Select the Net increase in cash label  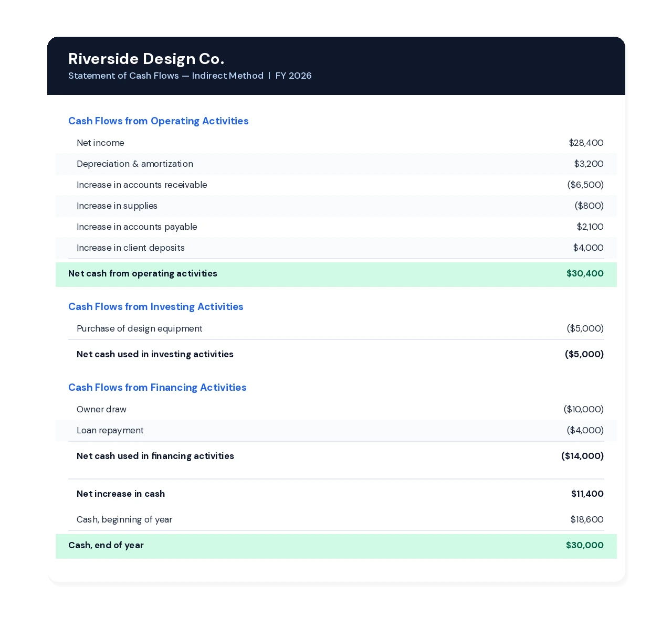tap(121, 494)
